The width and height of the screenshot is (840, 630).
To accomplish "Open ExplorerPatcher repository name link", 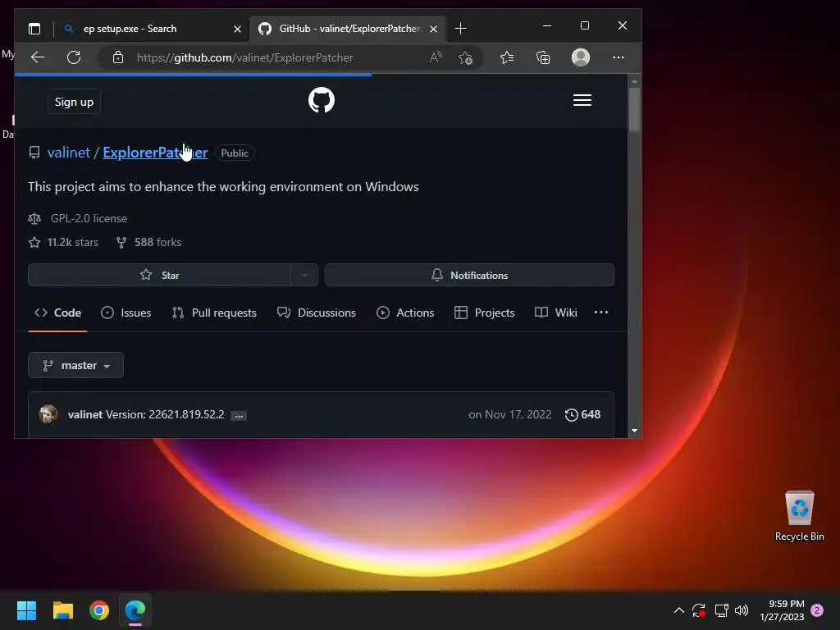I will 155,153.
